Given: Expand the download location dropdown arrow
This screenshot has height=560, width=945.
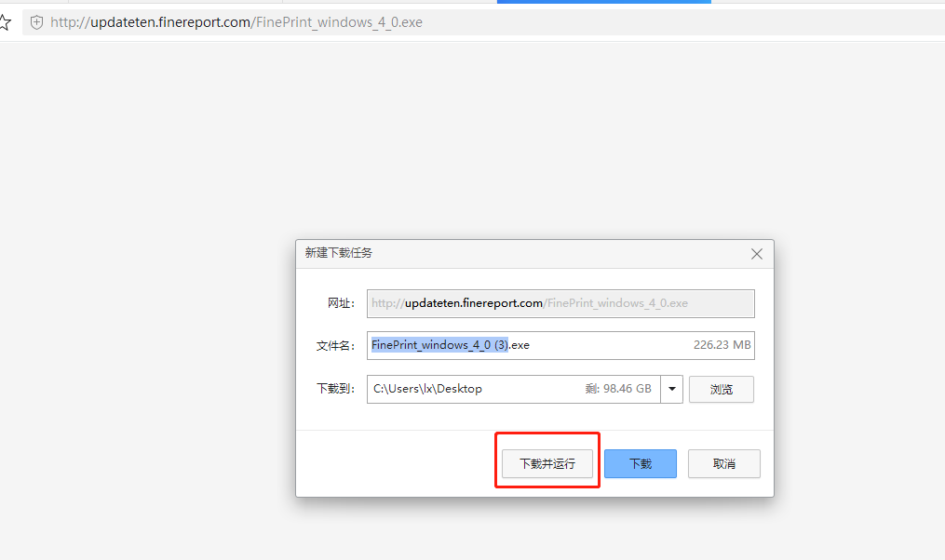Looking at the screenshot, I should pos(672,389).
